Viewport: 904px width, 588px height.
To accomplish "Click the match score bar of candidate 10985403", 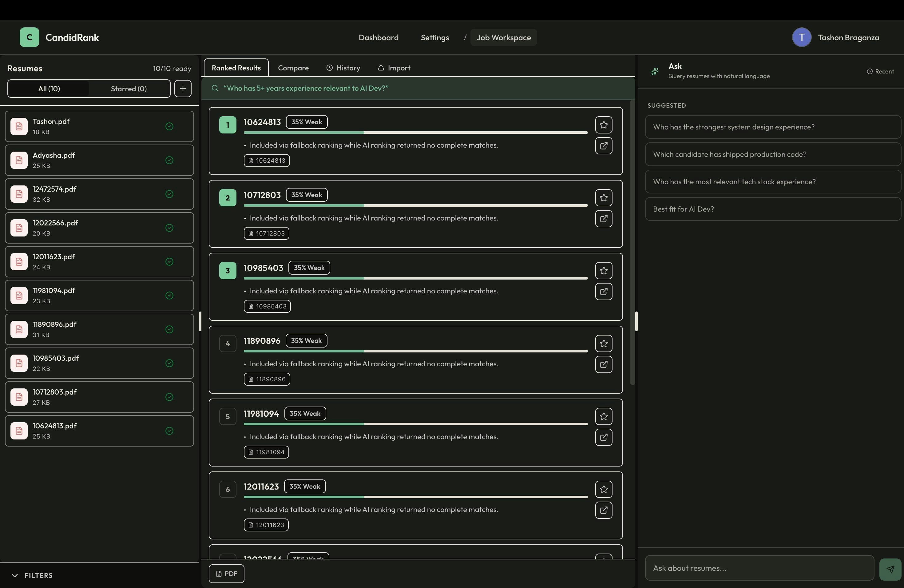I will [415, 278].
